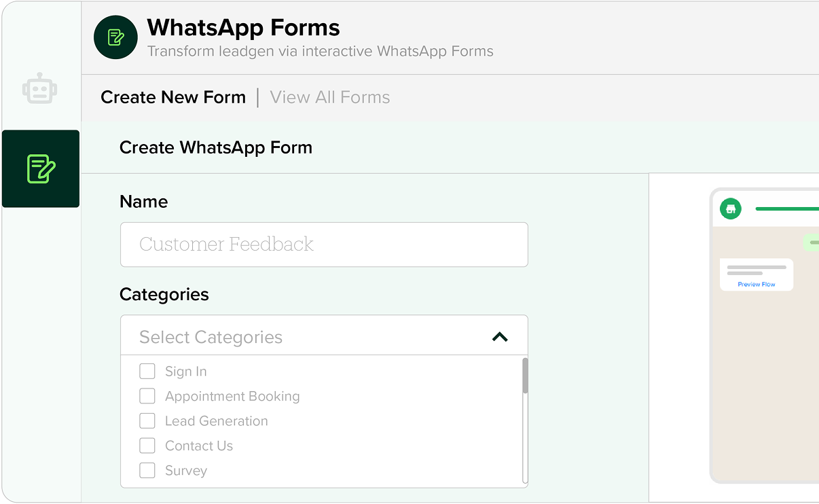Enable the Appointment Booking checkbox
Image resolution: width=819 pixels, height=504 pixels.
(x=147, y=396)
